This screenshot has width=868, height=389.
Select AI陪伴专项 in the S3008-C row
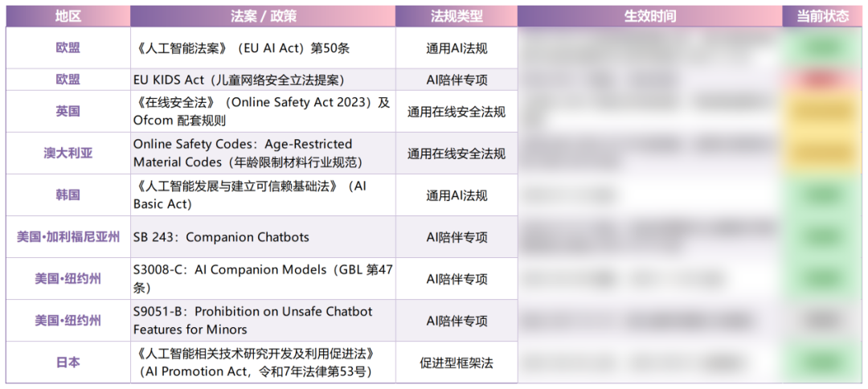[457, 280]
